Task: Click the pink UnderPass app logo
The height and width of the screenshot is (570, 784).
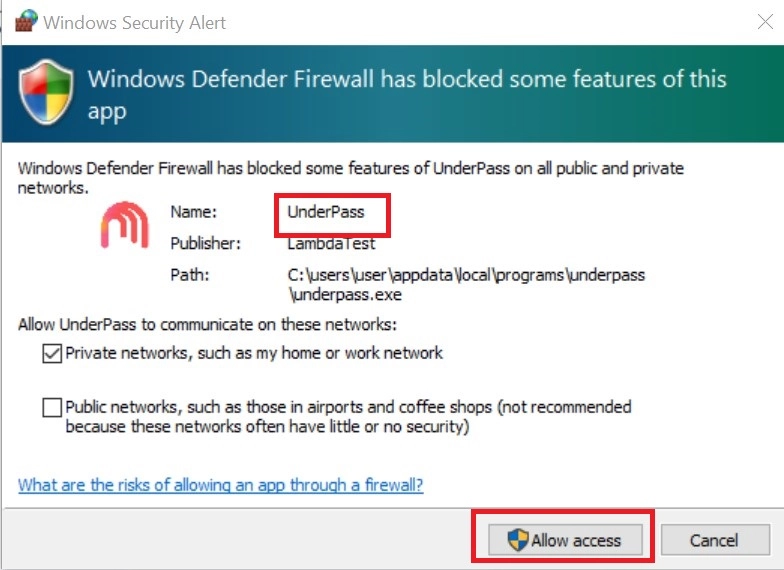Action: pos(124,224)
